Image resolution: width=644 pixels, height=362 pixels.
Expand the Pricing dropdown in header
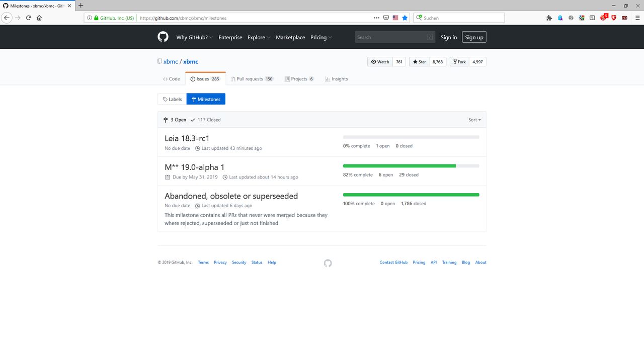[x=321, y=37]
